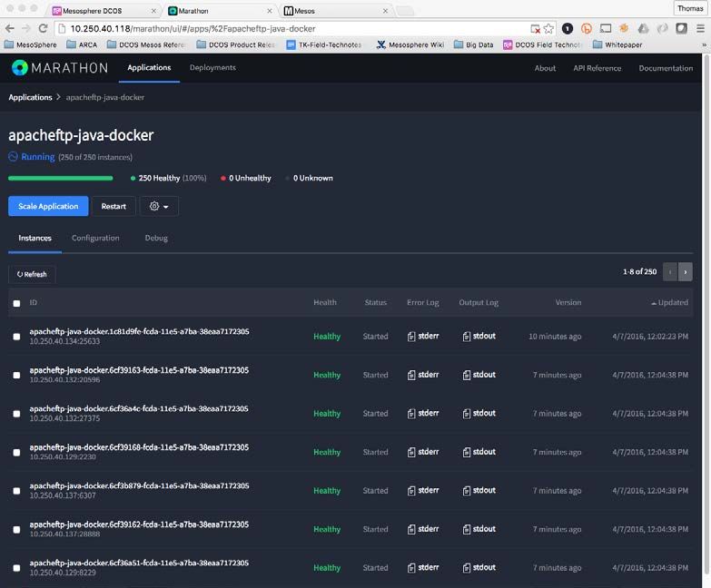Open DCOS Mesos Reference bookmark folder
The width and height of the screenshot is (711, 588).
click(146, 44)
